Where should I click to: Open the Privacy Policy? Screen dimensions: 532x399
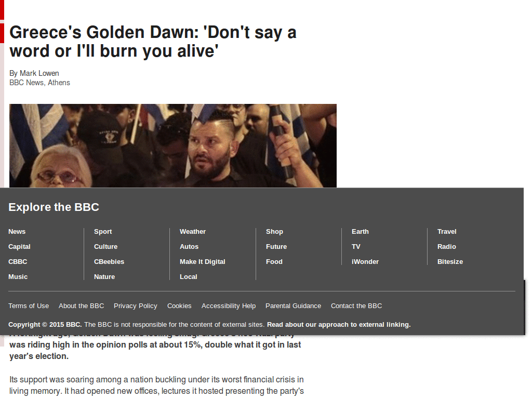point(135,306)
